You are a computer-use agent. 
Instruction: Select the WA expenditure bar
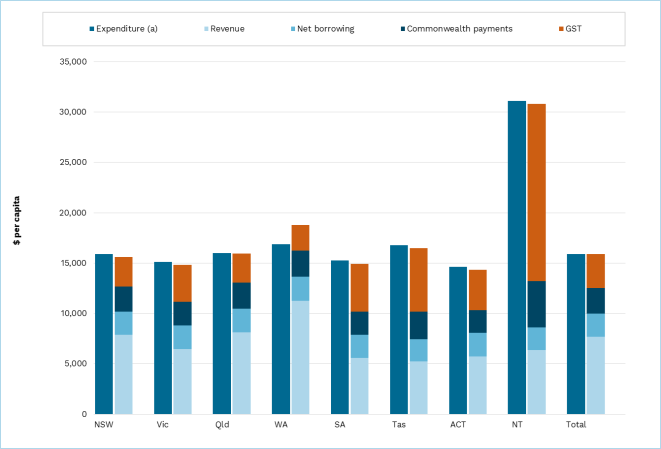pos(281,329)
